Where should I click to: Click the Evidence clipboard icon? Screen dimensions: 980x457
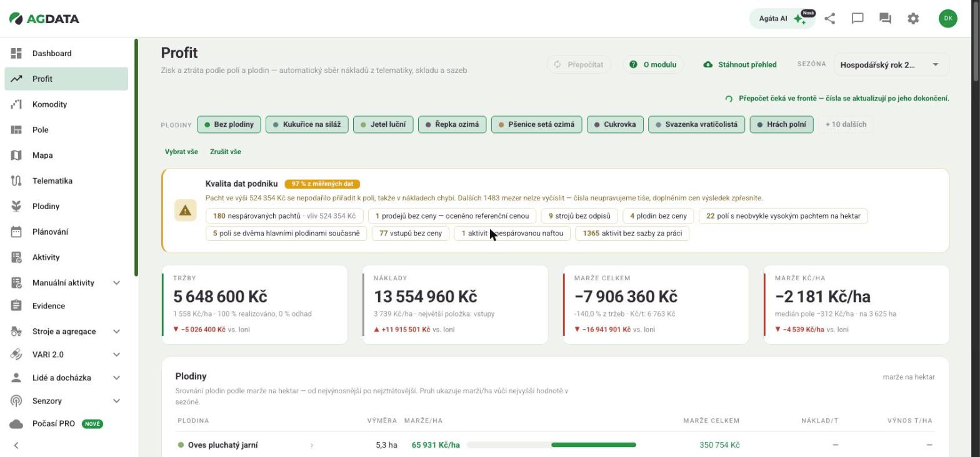click(17, 306)
